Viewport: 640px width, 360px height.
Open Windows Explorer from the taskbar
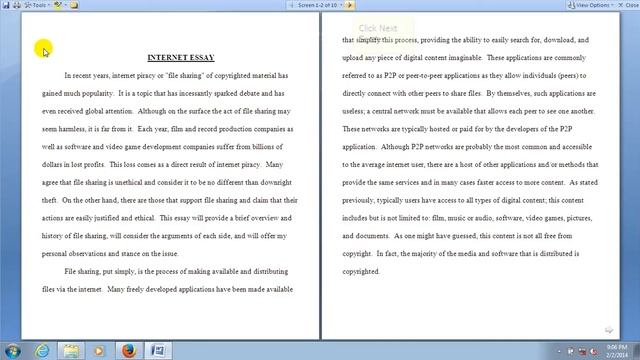tap(71, 351)
